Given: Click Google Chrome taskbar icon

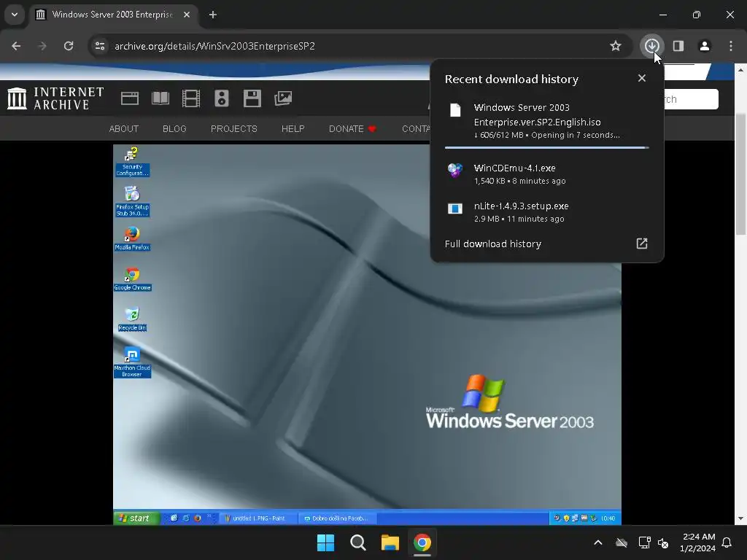Looking at the screenshot, I should click(422, 542).
